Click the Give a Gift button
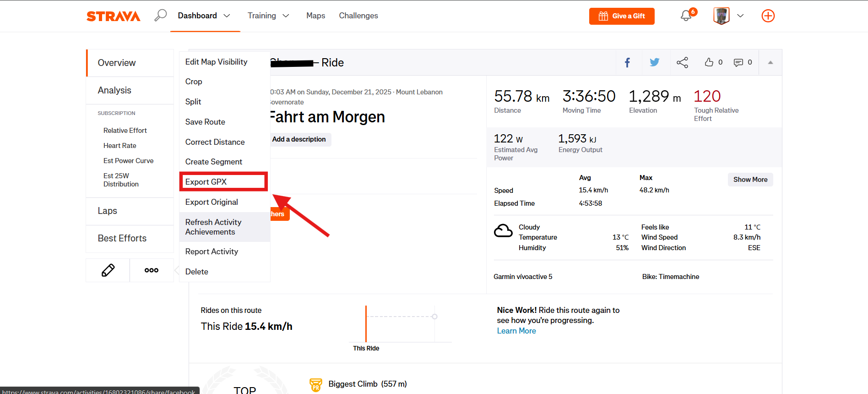 tap(622, 16)
